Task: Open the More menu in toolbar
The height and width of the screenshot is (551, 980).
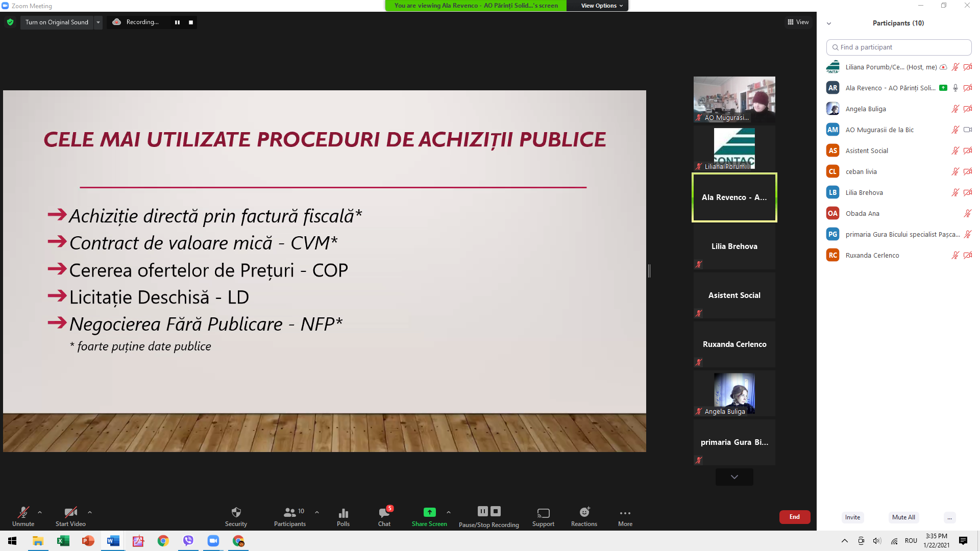Action: tap(625, 513)
